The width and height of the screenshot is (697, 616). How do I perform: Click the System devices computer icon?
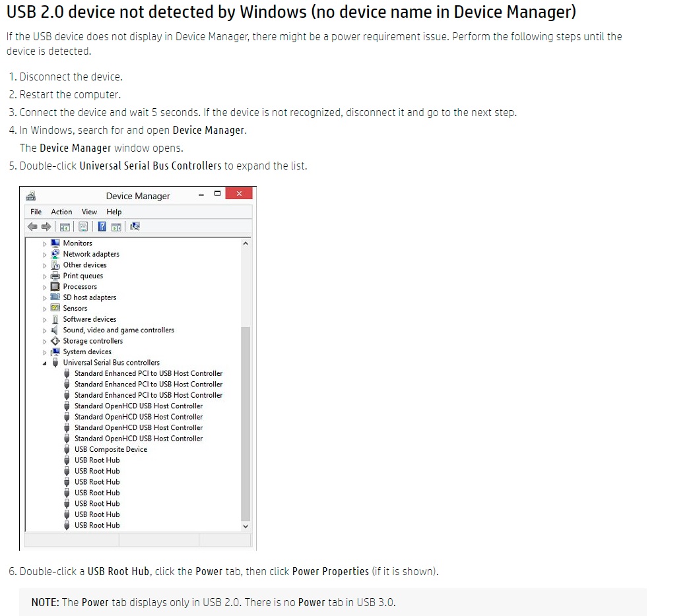[x=55, y=352]
